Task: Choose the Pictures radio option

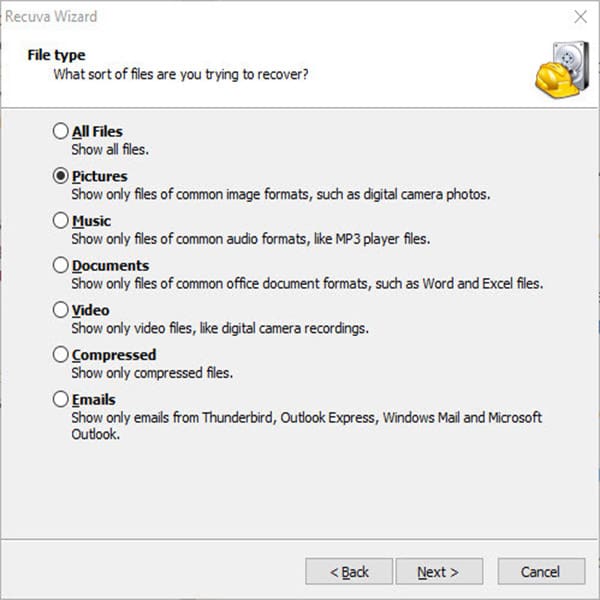Action: 60,177
